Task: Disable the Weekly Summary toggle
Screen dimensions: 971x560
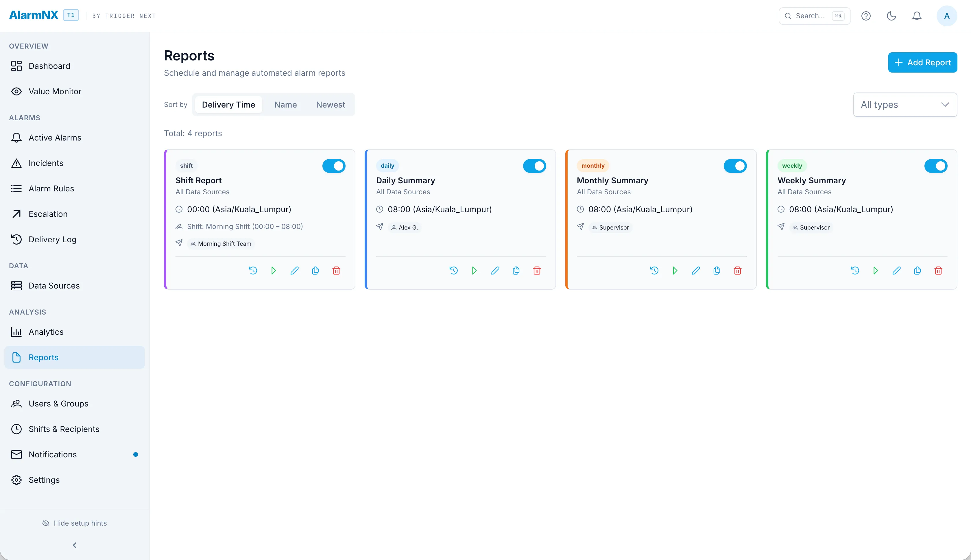Action: point(936,166)
